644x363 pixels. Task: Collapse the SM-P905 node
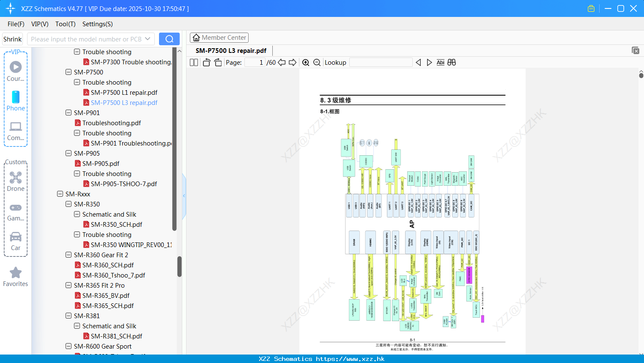(x=69, y=153)
